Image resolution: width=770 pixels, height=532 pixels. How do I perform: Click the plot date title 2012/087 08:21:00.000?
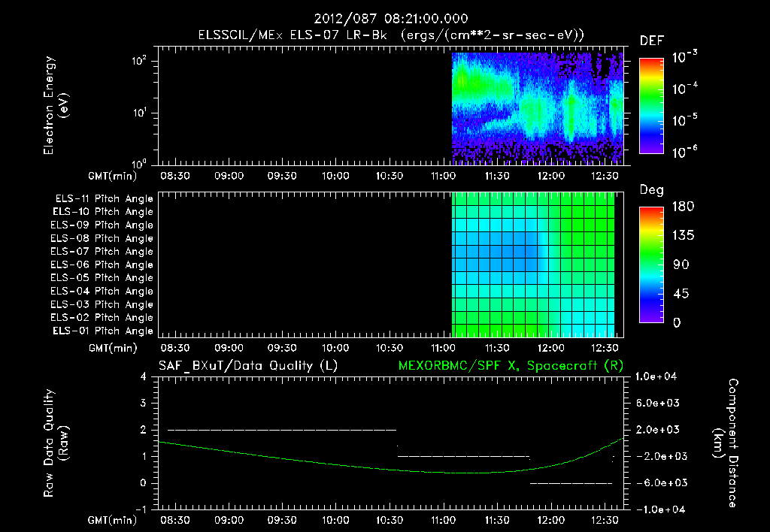[x=391, y=19]
